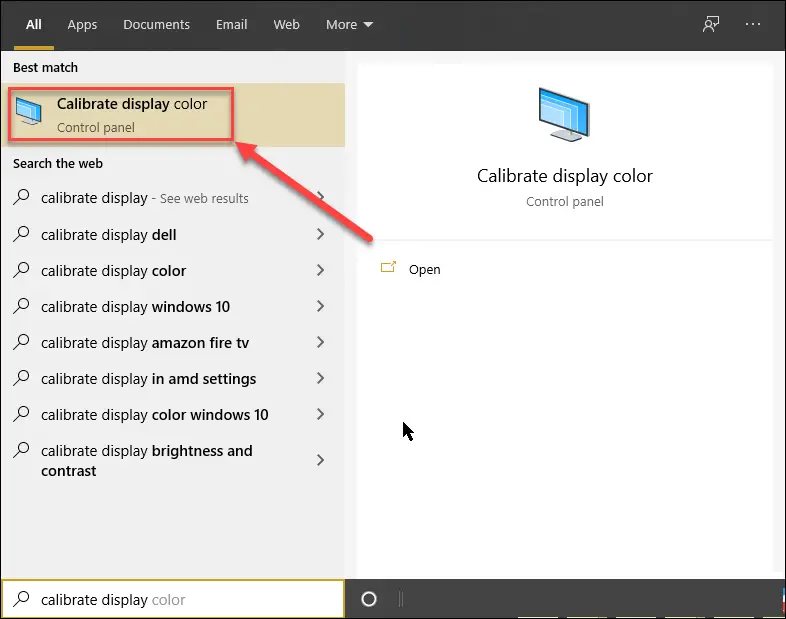Expand chevron for 'calibrate display dell'
Image resolution: width=786 pixels, height=619 pixels.
tap(320, 234)
